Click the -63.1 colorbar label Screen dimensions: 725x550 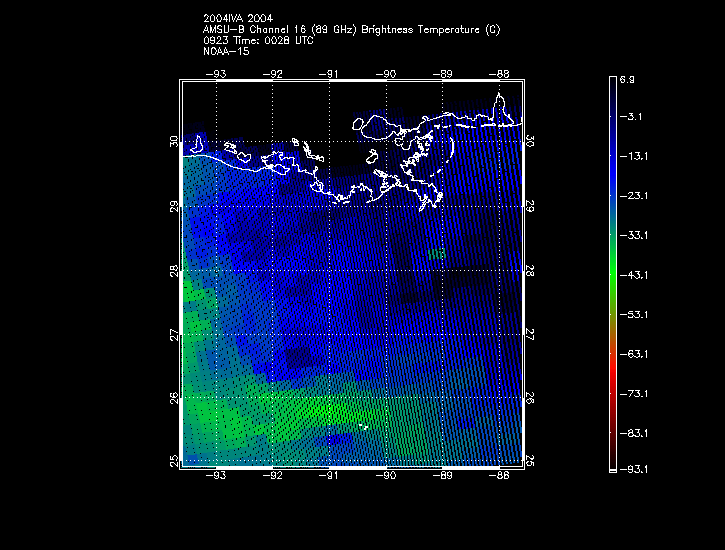pyautogui.click(x=633, y=354)
